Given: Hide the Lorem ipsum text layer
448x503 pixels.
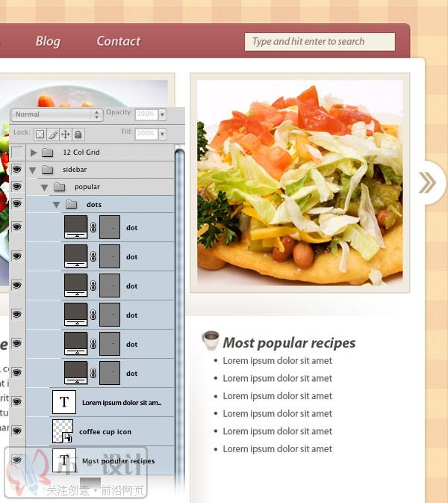Looking at the screenshot, I should (17, 401).
